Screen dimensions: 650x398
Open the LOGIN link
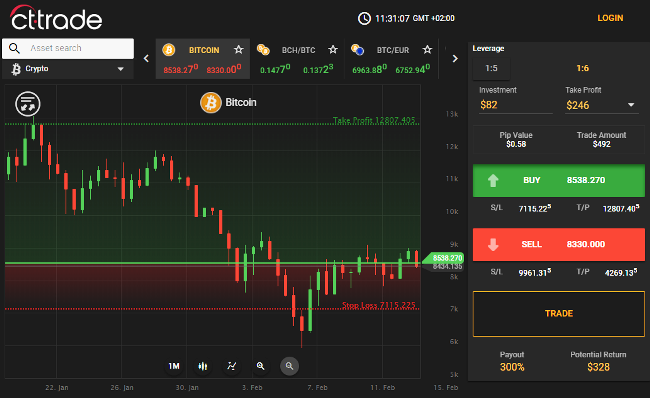pos(610,18)
